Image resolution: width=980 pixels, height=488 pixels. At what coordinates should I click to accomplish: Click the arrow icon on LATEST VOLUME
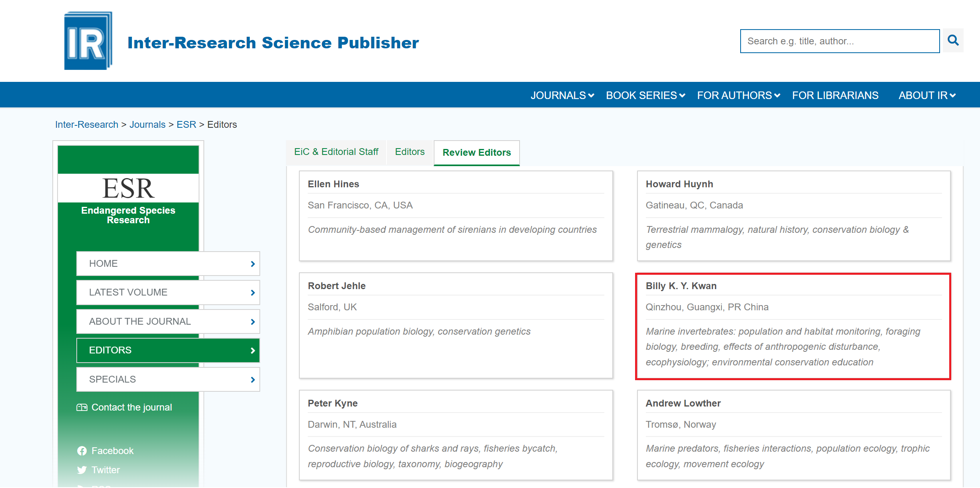click(253, 293)
